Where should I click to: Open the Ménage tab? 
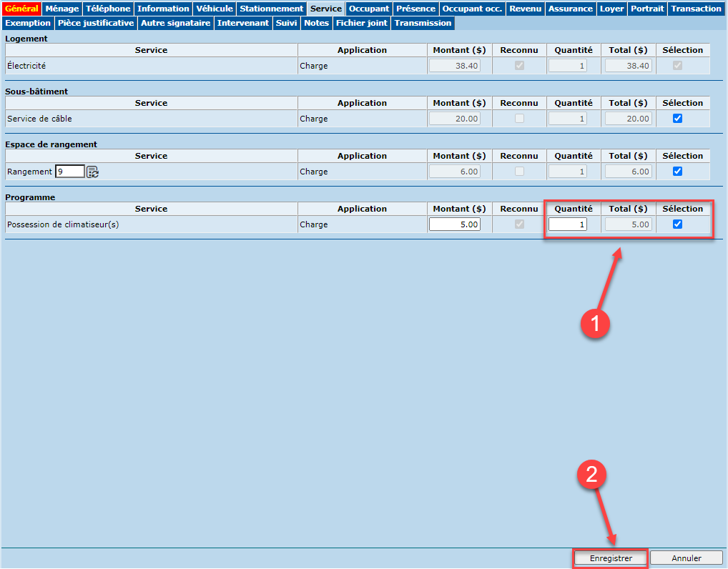62,9
